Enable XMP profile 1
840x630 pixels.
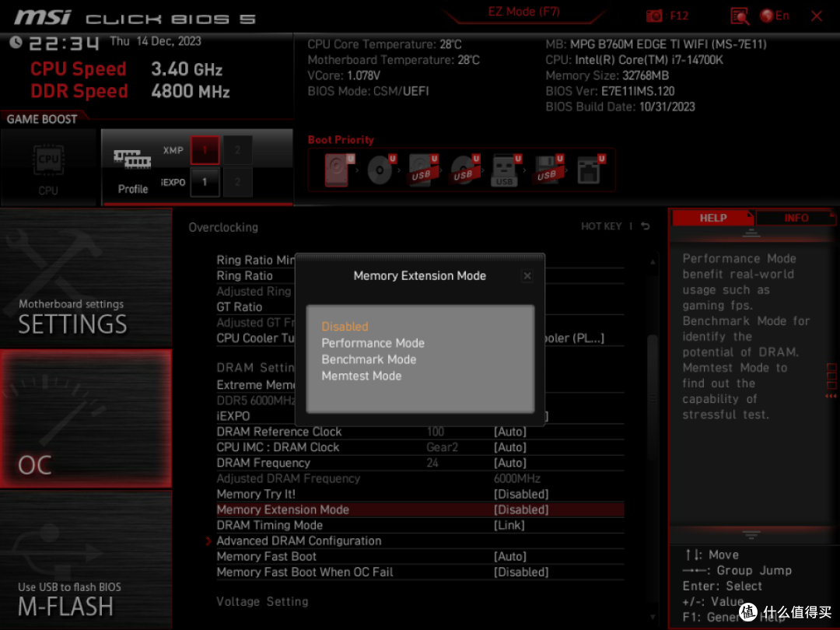(x=205, y=150)
